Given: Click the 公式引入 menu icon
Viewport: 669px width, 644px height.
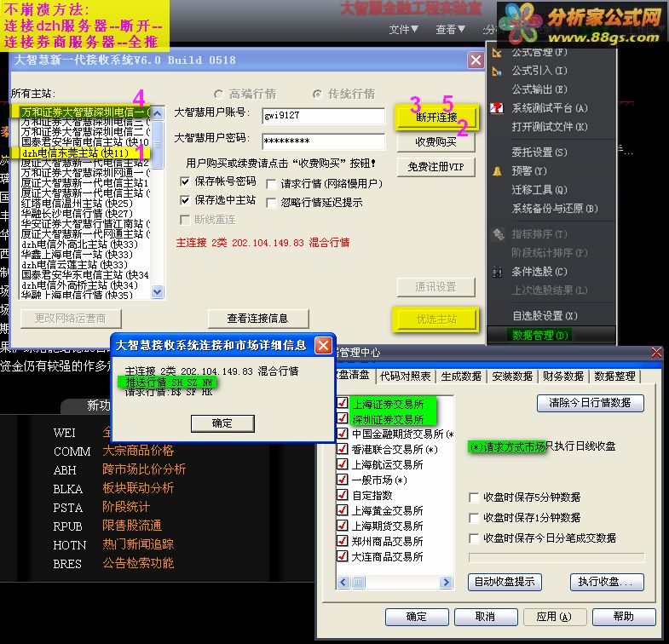Looking at the screenshot, I should (x=497, y=71).
